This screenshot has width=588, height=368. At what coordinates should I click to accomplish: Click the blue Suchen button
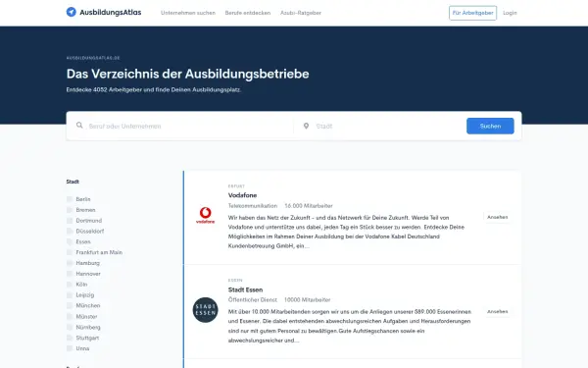490,126
